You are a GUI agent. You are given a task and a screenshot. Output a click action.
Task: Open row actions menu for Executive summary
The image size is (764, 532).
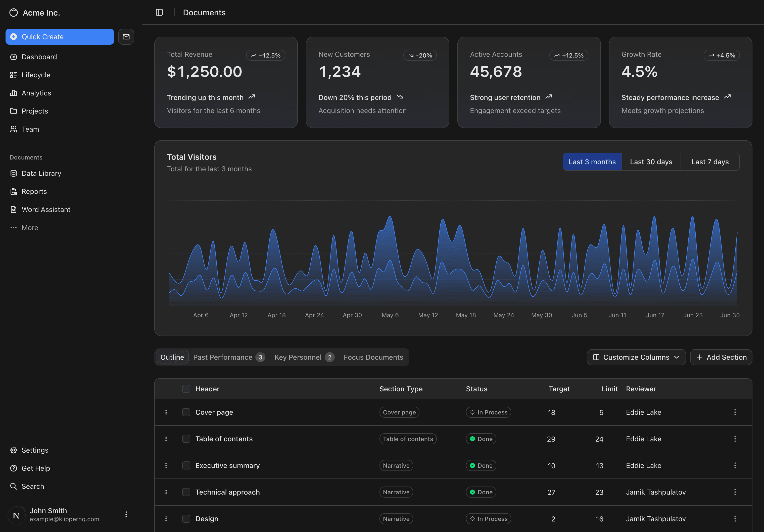click(735, 465)
